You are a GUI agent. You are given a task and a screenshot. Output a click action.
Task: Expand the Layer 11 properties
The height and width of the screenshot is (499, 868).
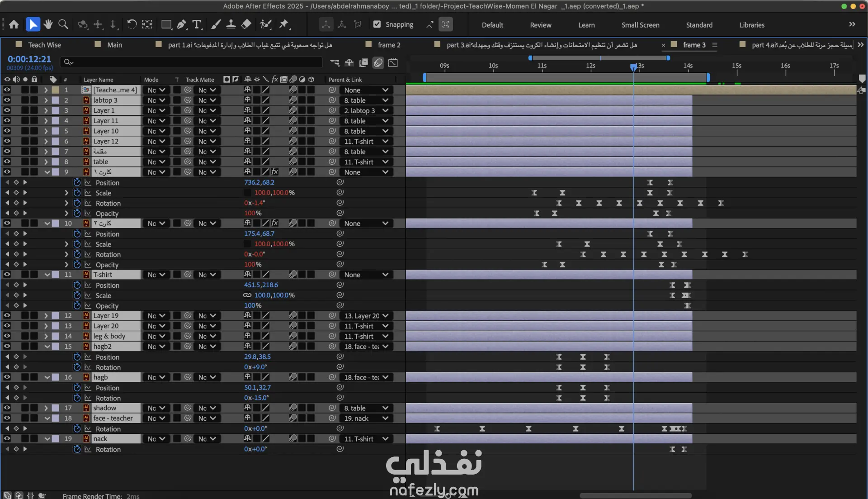pyautogui.click(x=46, y=121)
